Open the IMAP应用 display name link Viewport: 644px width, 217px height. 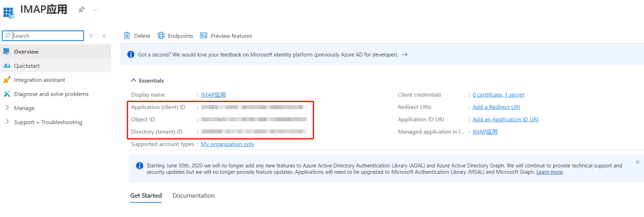tap(213, 95)
